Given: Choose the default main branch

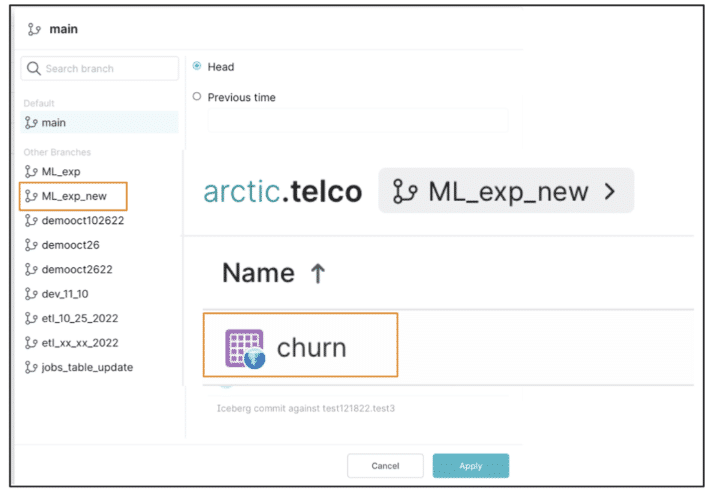Looking at the screenshot, I should tap(99, 122).
